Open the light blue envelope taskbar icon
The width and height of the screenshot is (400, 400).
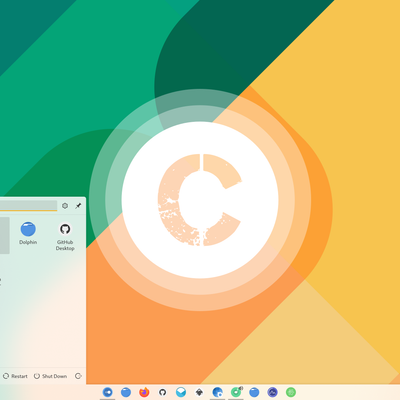click(x=181, y=392)
